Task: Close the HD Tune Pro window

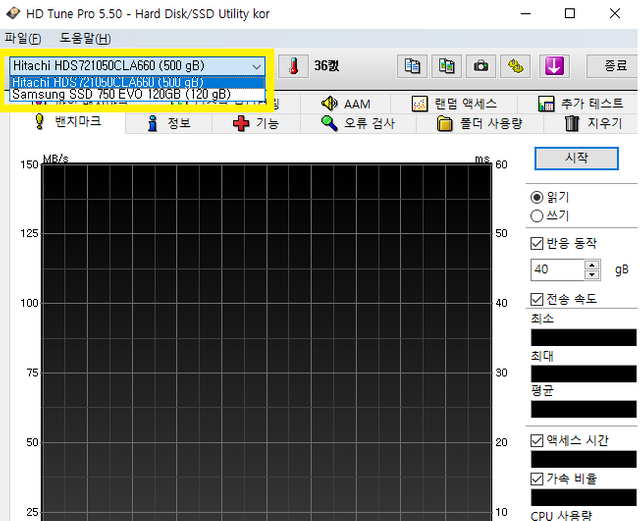Action: tap(615, 13)
